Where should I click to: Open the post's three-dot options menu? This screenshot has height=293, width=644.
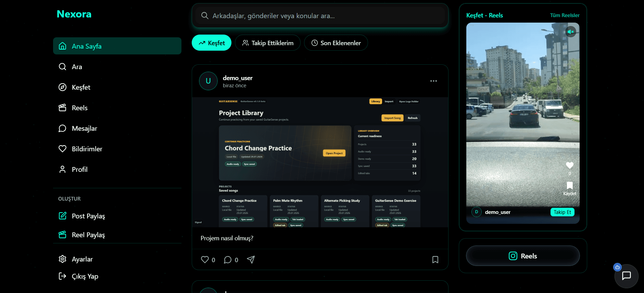pos(433,81)
